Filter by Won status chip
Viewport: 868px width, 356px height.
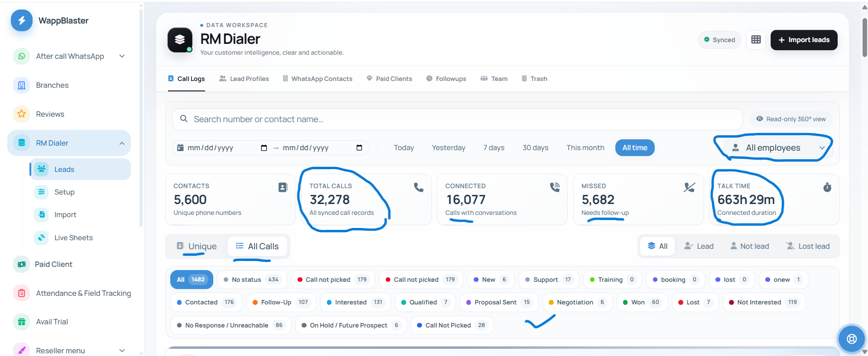pyautogui.click(x=643, y=302)
